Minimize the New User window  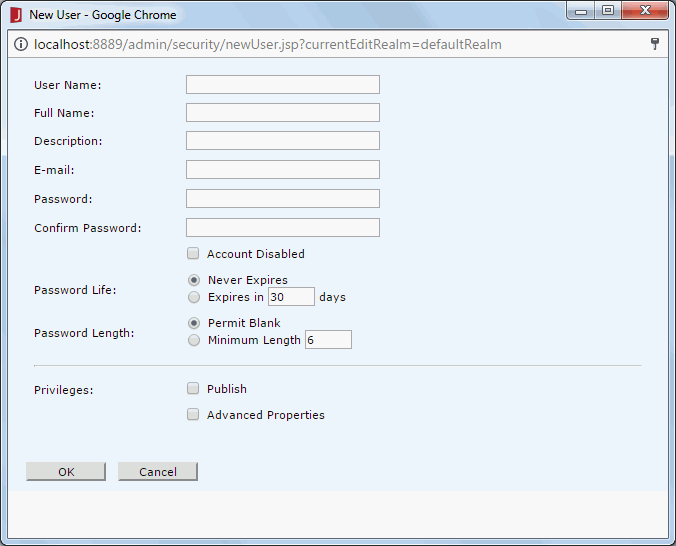(581, 11)
